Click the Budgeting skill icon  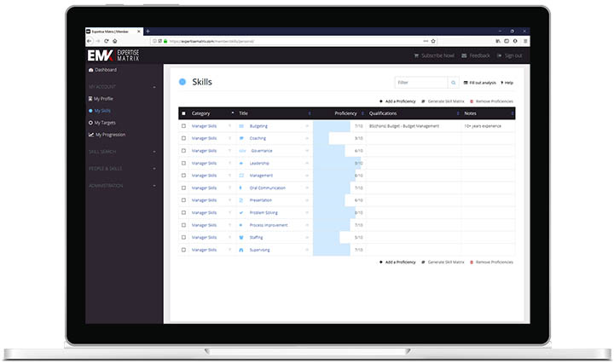click(241, 126)
